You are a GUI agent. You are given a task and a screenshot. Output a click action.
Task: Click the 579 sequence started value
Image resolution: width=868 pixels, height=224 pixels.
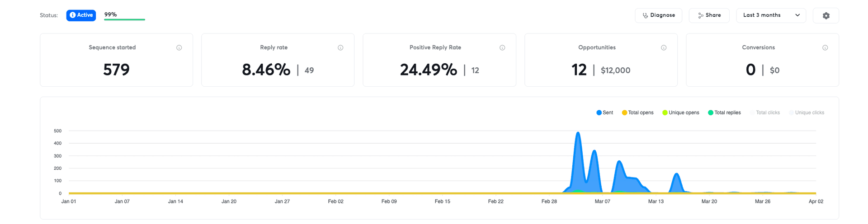pos(116,70)
